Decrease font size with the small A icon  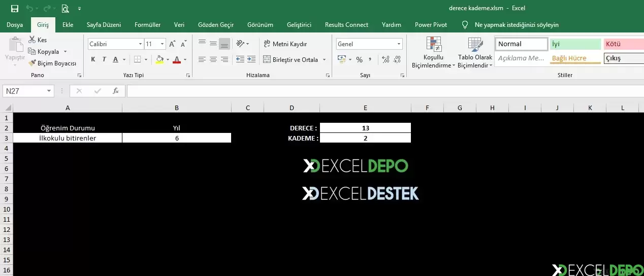tap(184, 44)
